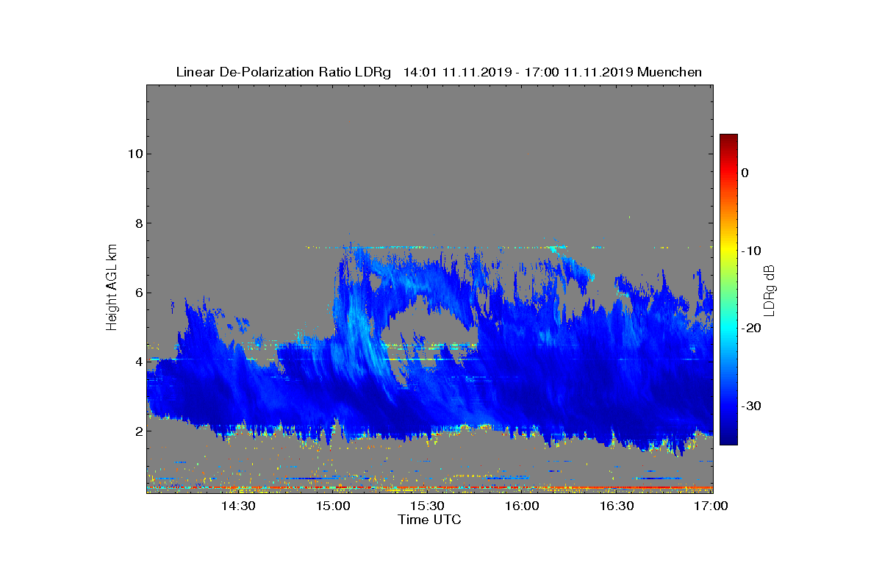Screen dimensions: 882x588
Task: Click the height tick label 8
Action: coord(137,223)
